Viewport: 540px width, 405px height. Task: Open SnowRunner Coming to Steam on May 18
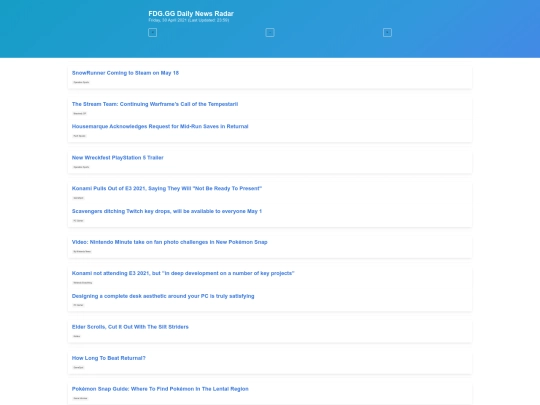coord(125,73)
